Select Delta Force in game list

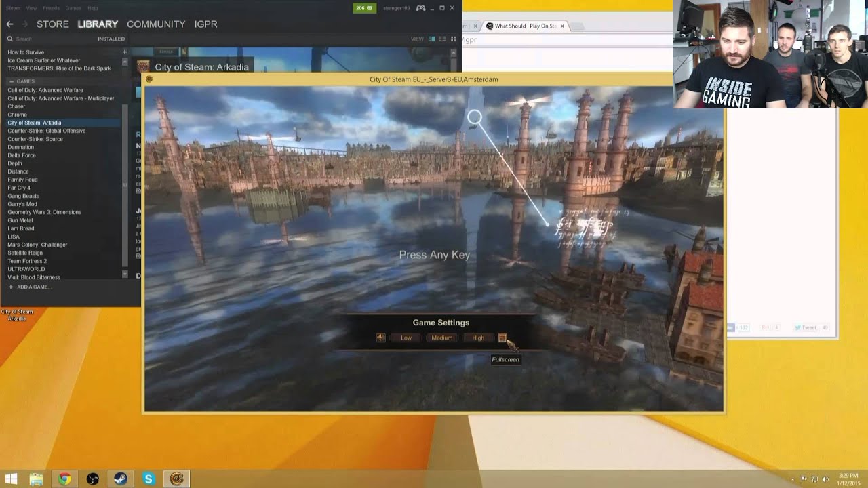[x=22, y=155]
